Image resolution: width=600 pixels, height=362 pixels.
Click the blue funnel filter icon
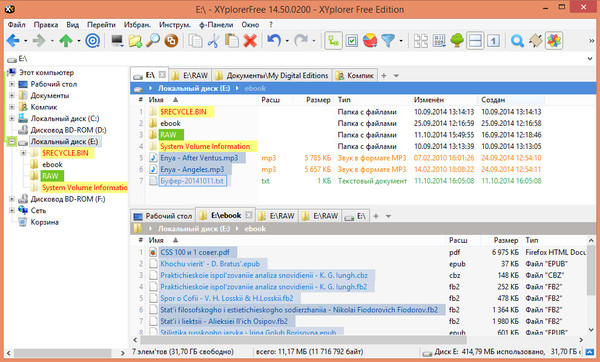[x=388, y=41]
